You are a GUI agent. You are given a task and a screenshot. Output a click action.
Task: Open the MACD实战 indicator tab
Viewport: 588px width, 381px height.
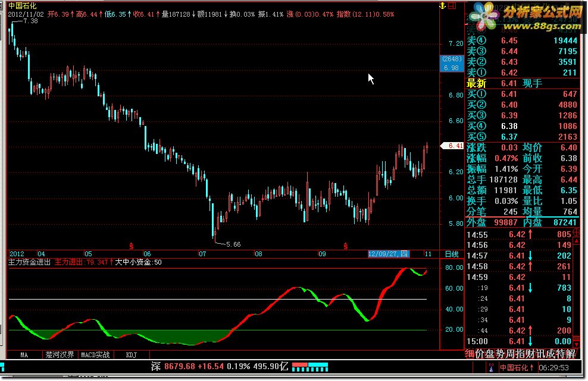coord(95,355)
